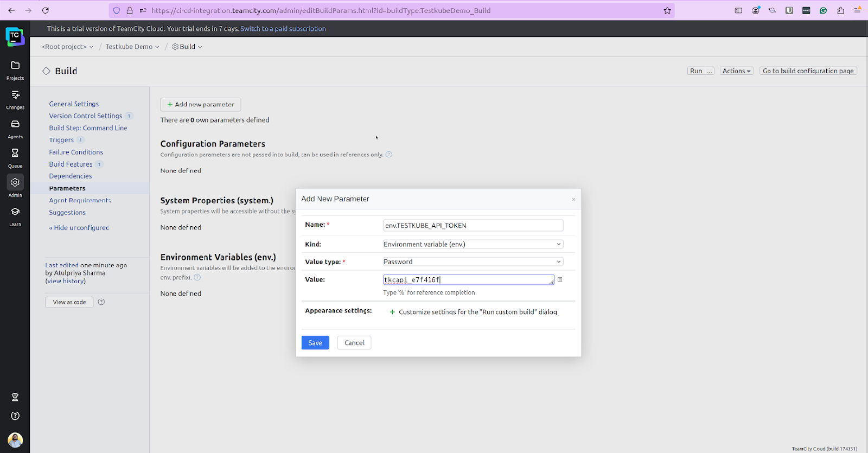Click the TeamCity logo icon
Viewport: 868px width, 453px height.
point(15,36)
